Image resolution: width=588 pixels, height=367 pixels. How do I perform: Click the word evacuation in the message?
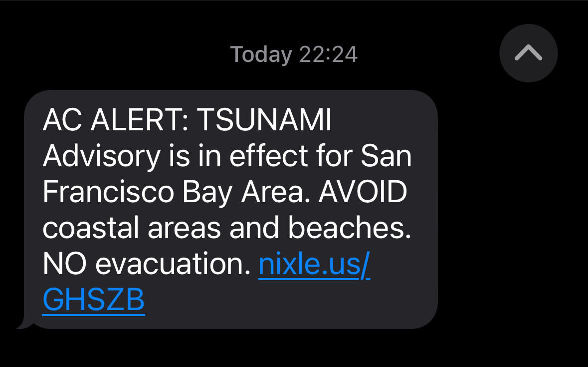pos(172,265)
